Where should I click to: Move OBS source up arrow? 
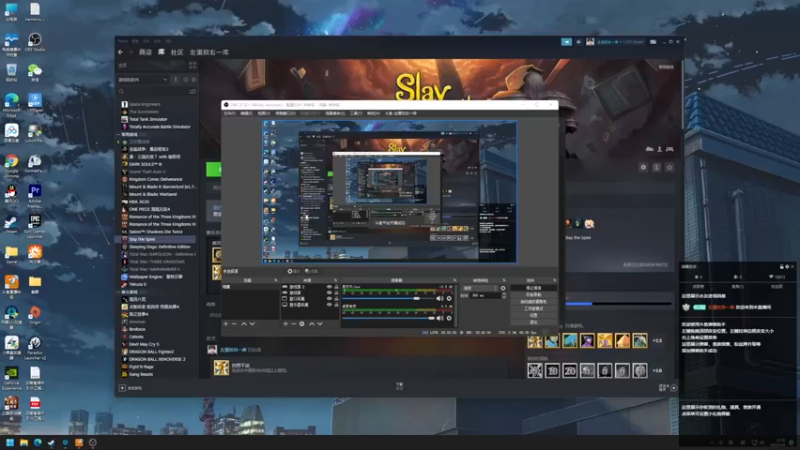[312, 323]
